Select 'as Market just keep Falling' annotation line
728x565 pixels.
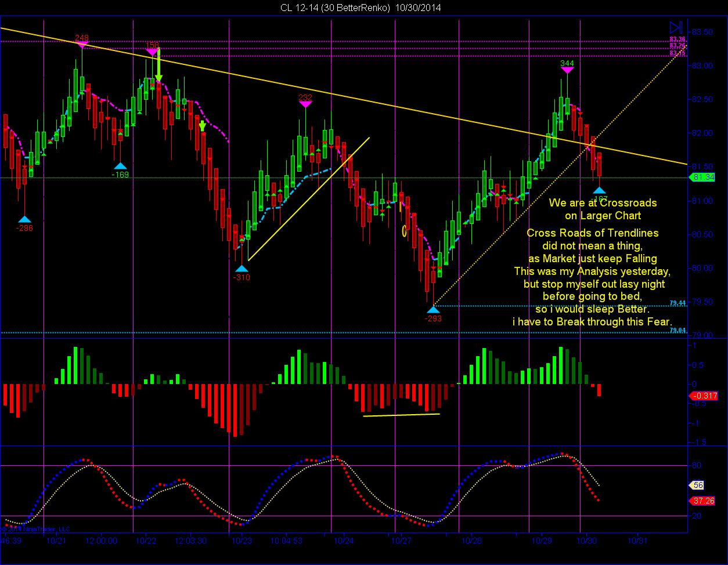[593, 258]
